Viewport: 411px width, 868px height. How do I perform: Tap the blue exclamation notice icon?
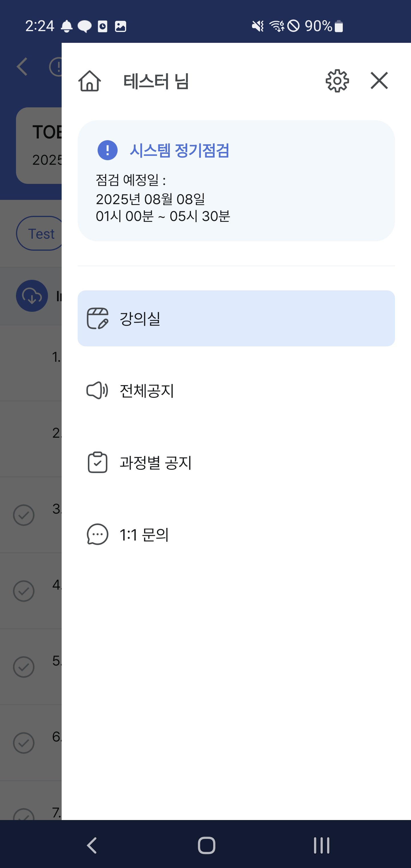108,150
